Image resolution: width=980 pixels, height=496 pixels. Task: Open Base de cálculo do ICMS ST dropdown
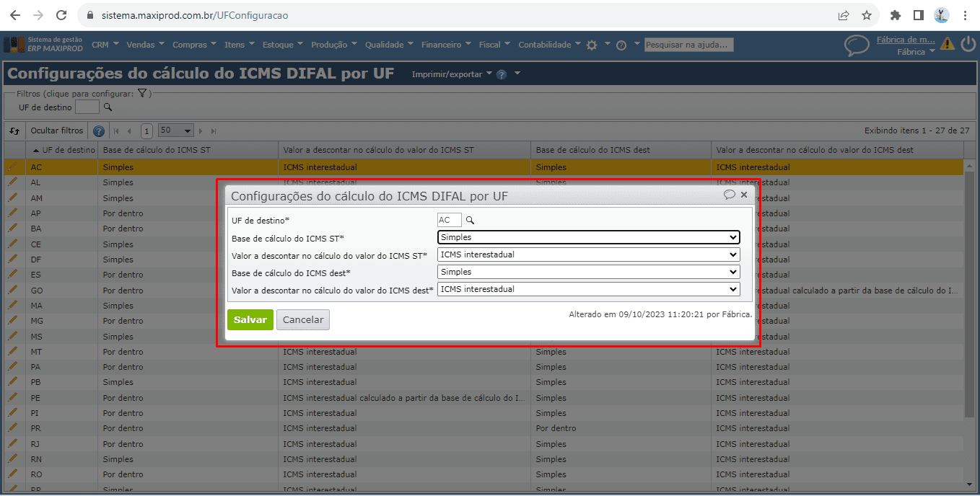588,237
